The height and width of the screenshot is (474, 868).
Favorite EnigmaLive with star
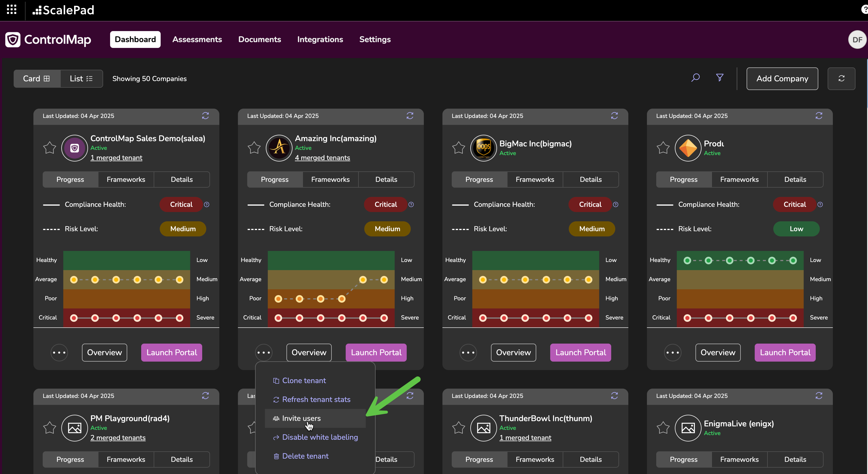click(x=663, y=428)
